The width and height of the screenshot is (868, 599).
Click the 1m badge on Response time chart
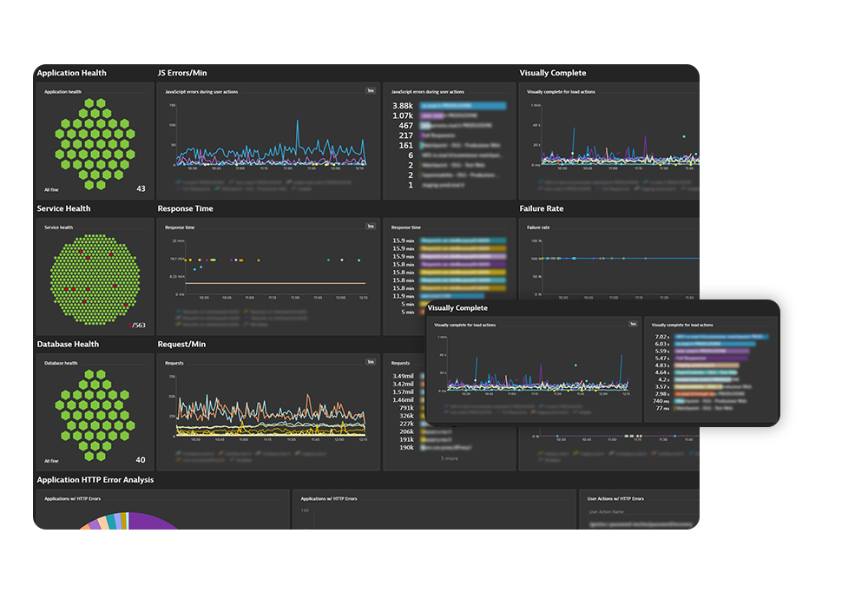(x=370, y=227)
